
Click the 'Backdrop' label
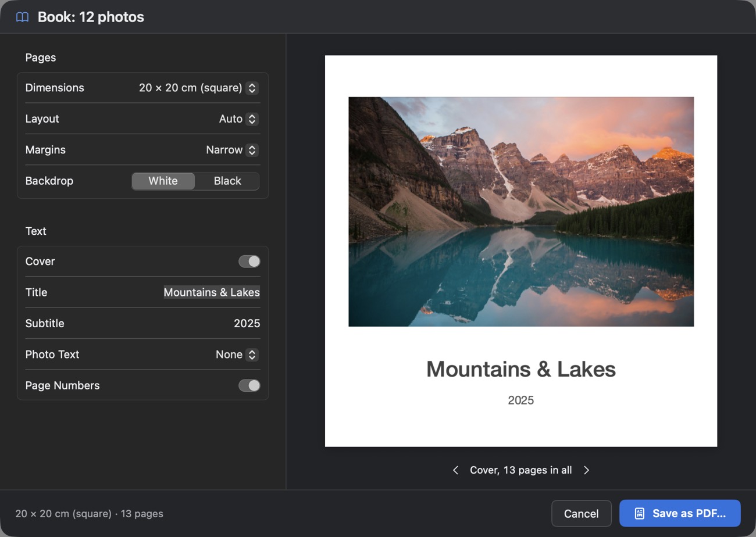coord(49,181)
